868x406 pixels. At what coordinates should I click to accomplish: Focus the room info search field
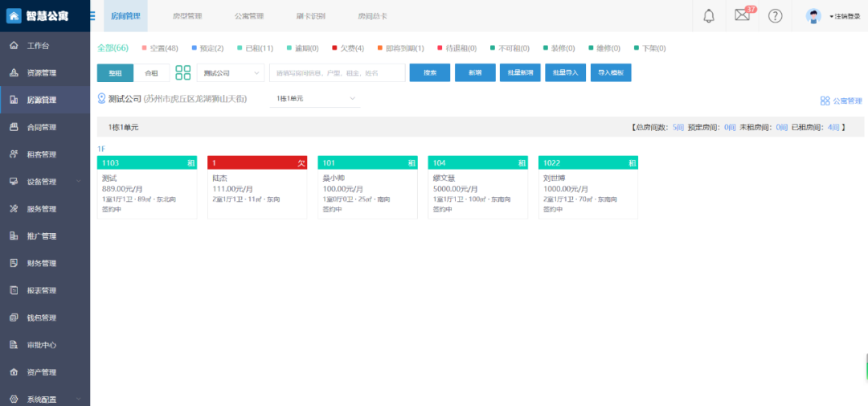[337, 72]
